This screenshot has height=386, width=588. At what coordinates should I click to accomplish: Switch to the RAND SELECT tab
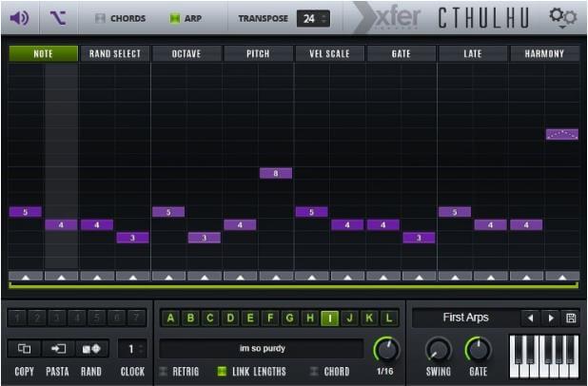click(115, 53)
